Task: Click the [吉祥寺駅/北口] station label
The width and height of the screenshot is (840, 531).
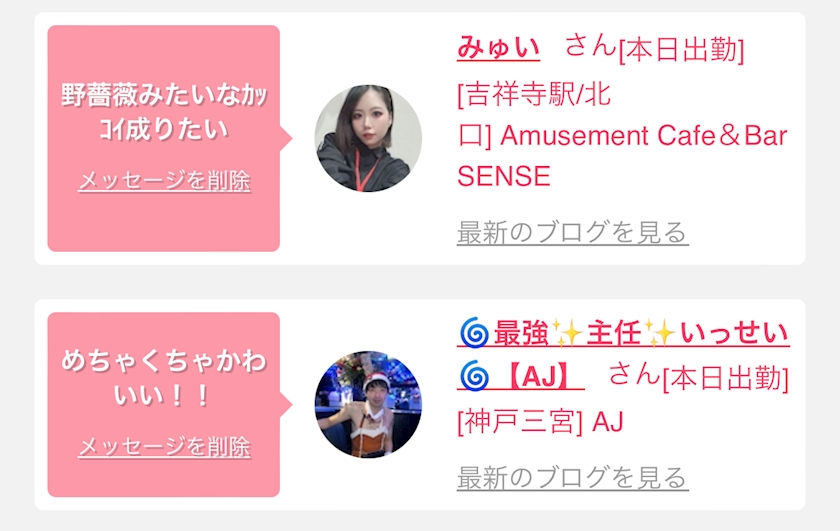Action: [x=534, y=115]
